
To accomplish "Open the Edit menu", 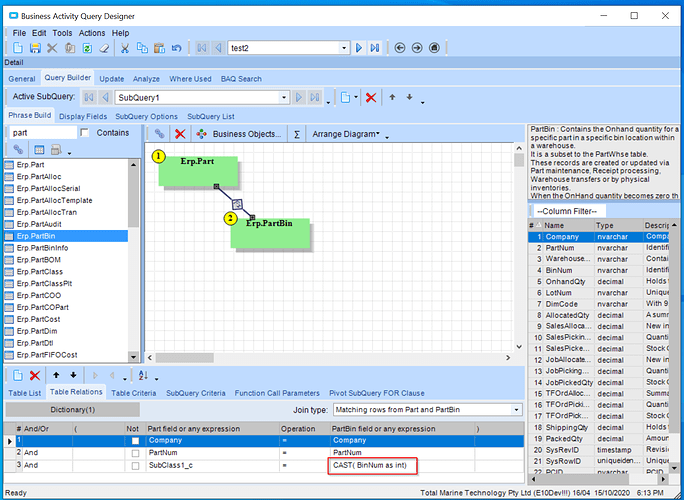I will (x=39, y=33).
